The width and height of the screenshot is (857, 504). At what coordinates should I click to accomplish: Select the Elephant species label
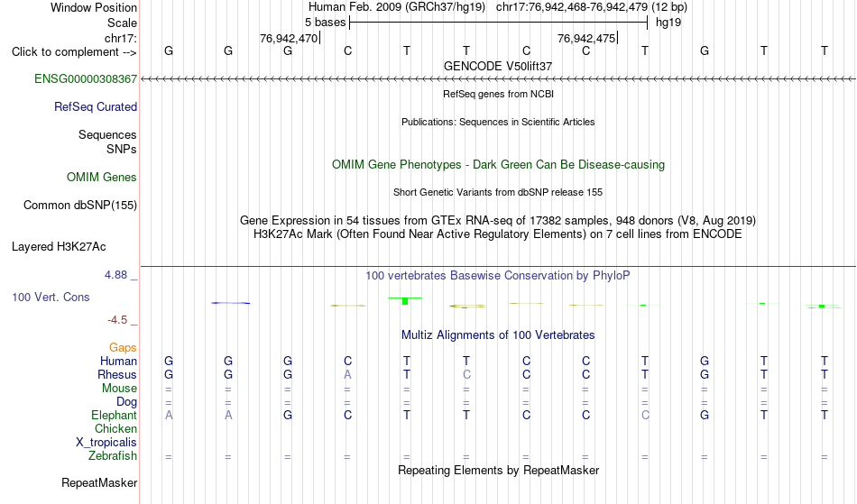tap(114, 415)
